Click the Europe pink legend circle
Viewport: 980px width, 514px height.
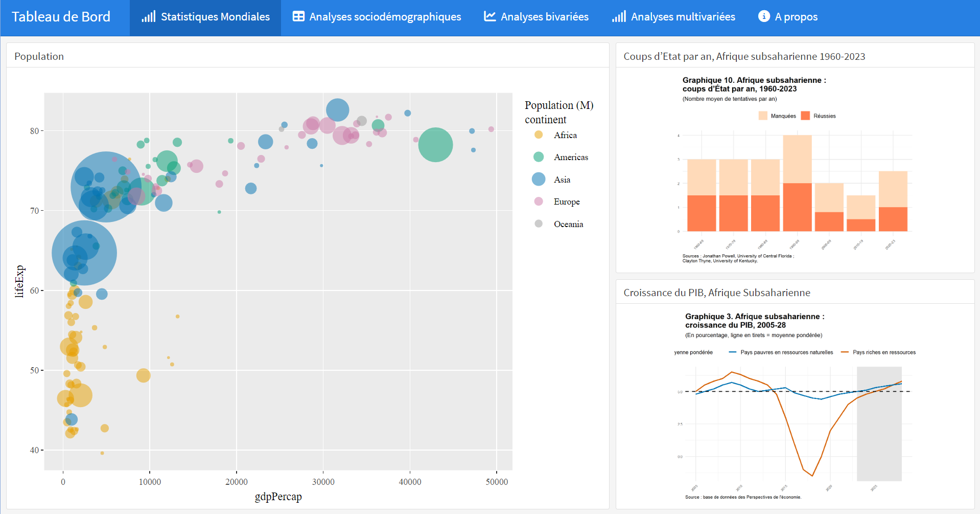pyautogui.click(x=539, y=202)
